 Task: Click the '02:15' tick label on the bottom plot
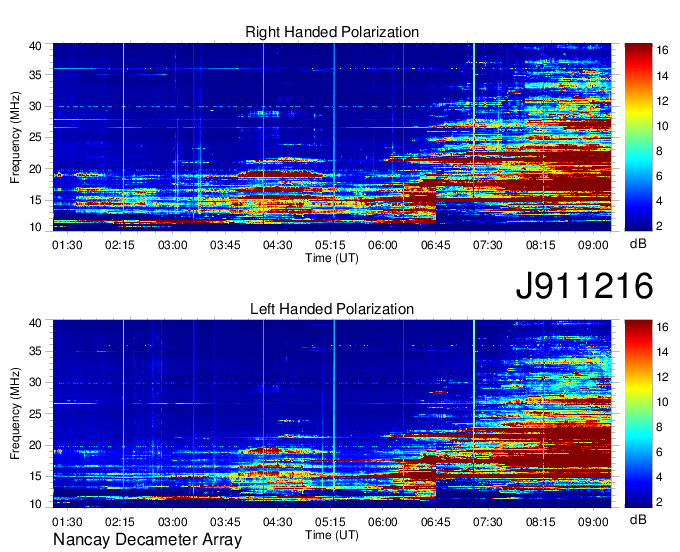pos(120,522)
